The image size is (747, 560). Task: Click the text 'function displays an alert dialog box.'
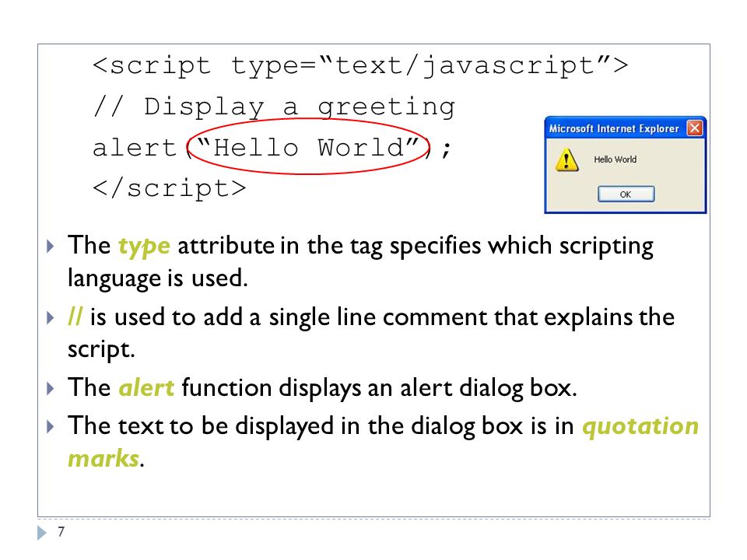[379, 388]
